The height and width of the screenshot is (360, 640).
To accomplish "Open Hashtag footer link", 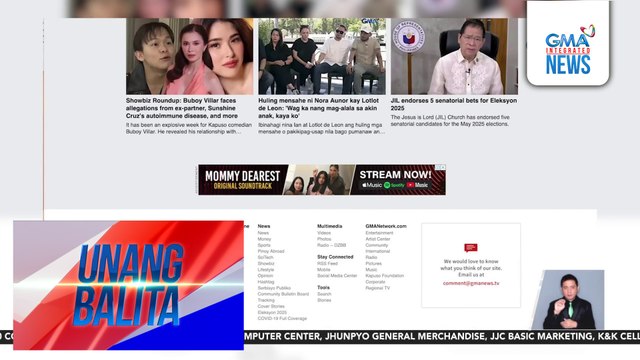I will tap(266, 282).
